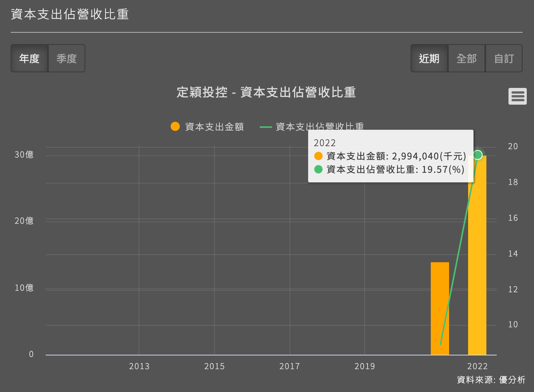Toggle the 資本支出金額 series via its legend label

tap(215, 127)
